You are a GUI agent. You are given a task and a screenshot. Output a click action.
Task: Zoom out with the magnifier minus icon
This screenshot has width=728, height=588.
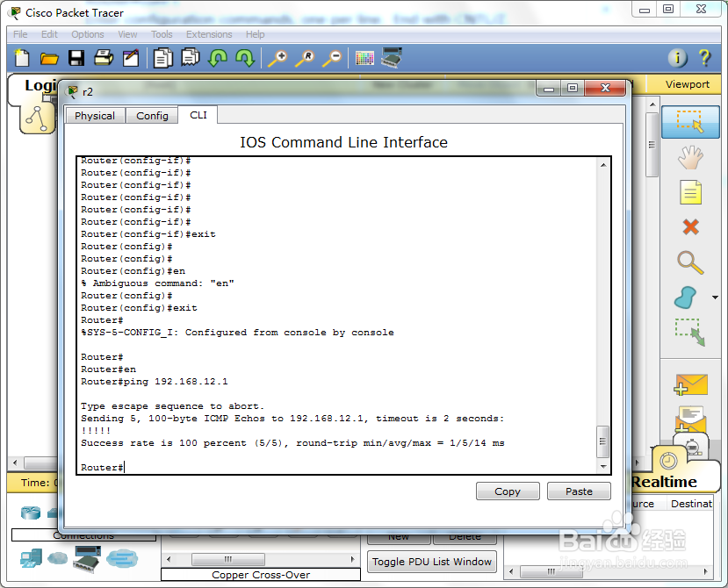coord(333,58)
